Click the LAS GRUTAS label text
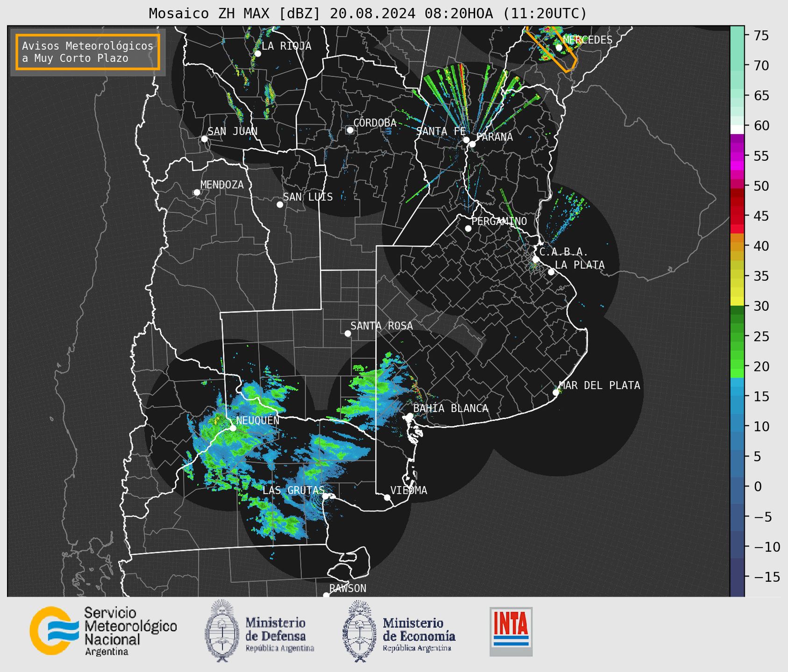 point(293,490)
